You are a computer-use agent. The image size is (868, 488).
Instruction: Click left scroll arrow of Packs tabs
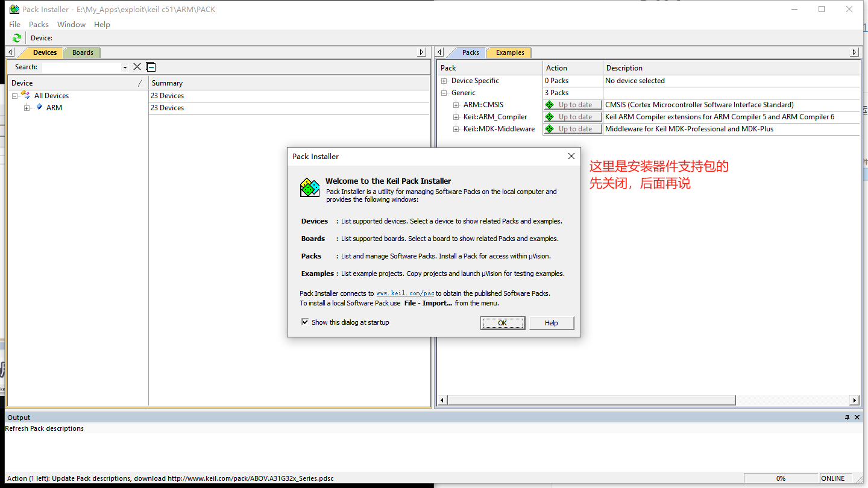pyautogui.click(x=440, y=52)
